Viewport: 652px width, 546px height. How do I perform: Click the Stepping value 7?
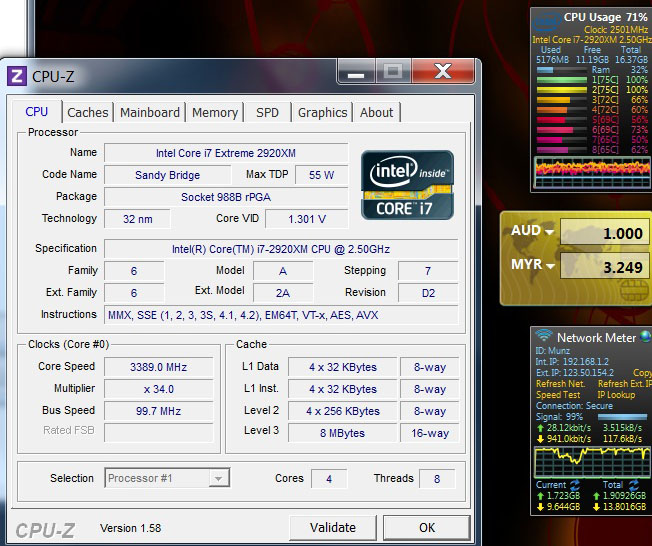428,271
